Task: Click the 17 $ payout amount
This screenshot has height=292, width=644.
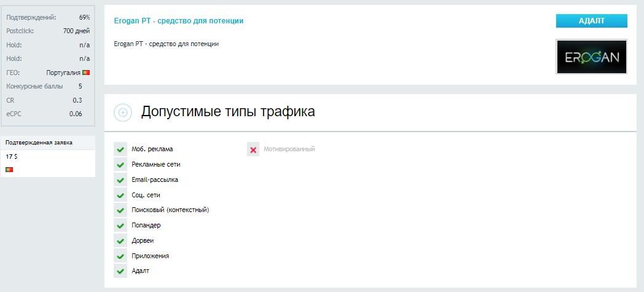Action: pyautogui.click(x=12, y=157)
